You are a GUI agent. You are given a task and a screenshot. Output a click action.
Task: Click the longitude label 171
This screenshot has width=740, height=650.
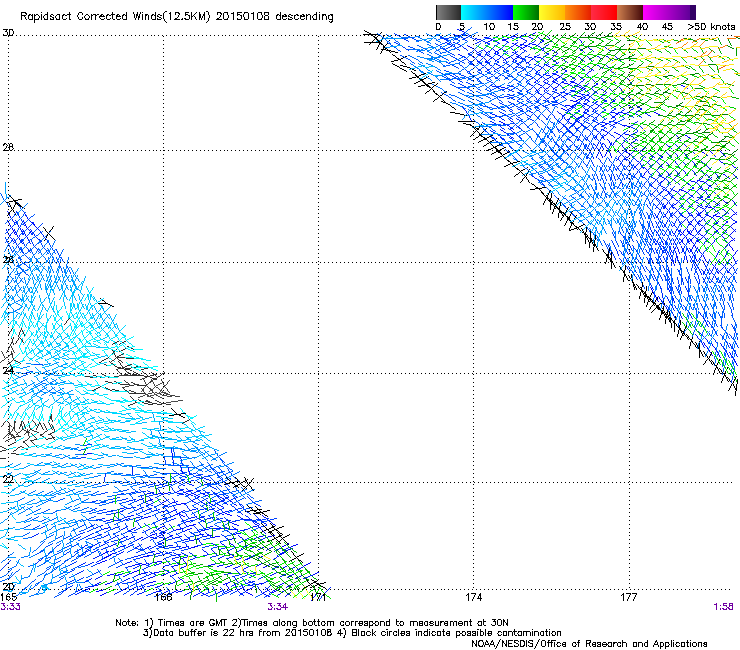pos(319,597)
